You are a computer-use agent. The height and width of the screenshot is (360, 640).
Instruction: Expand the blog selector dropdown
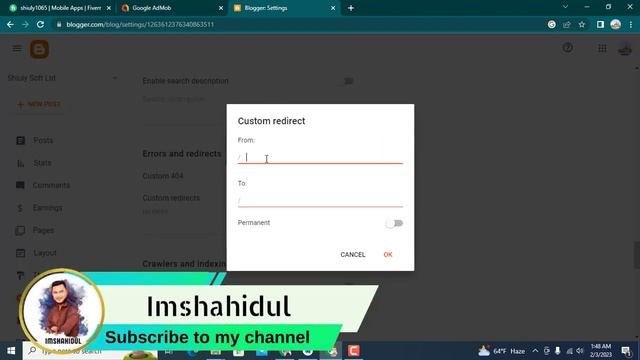click(115, 78)
